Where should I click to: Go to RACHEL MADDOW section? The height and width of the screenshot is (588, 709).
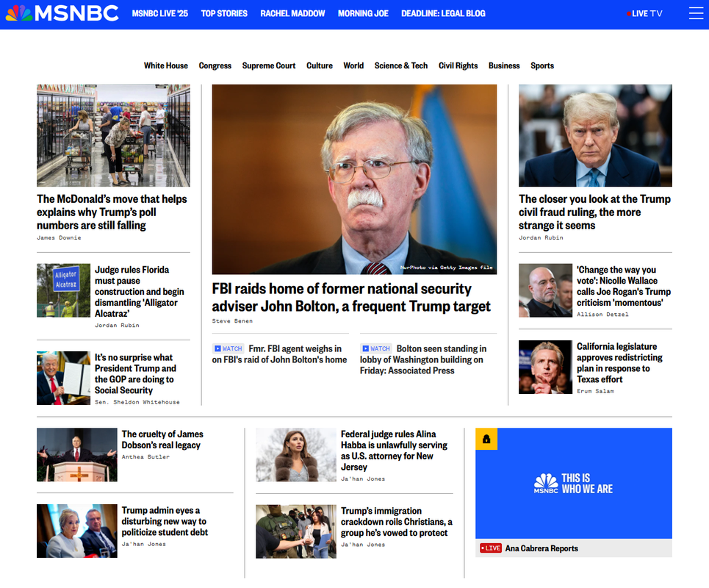292,13
